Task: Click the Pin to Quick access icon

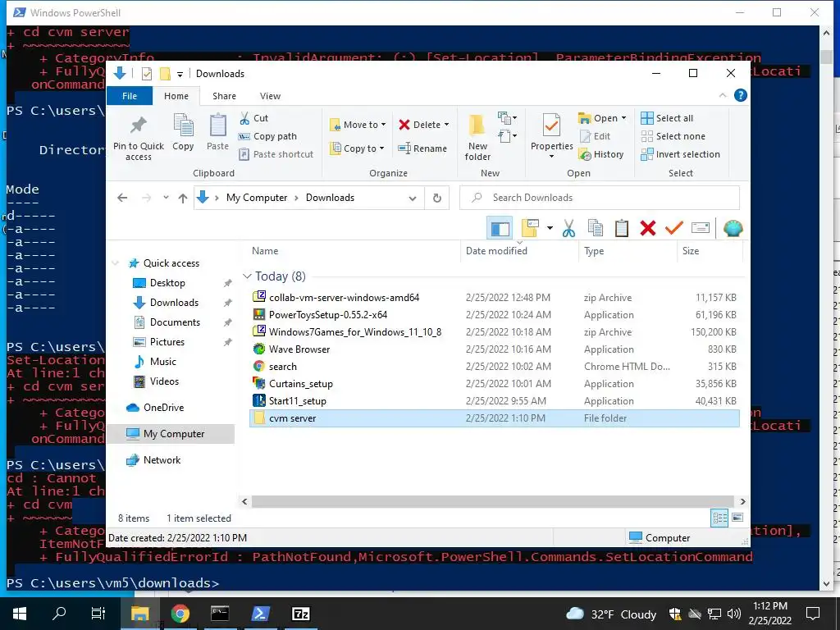Action: pos(138,138)
